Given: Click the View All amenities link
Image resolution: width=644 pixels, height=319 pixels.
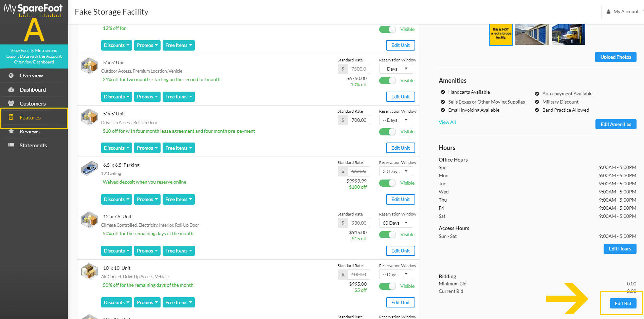Looking at the screenshot, I should [447, 122].
